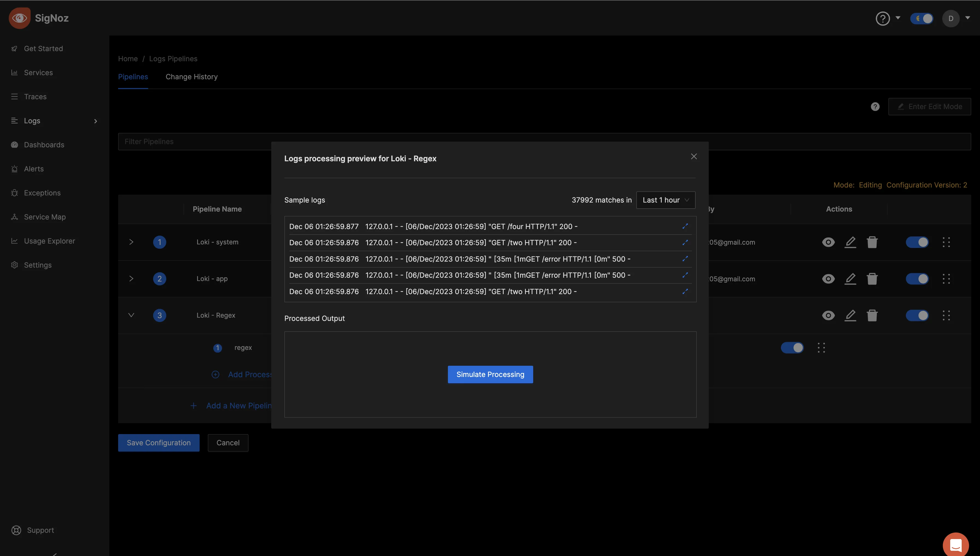Click the Usage Explorer chart icon
The width and height of the screenshot is (980, 556).
(x=14, y=241)
